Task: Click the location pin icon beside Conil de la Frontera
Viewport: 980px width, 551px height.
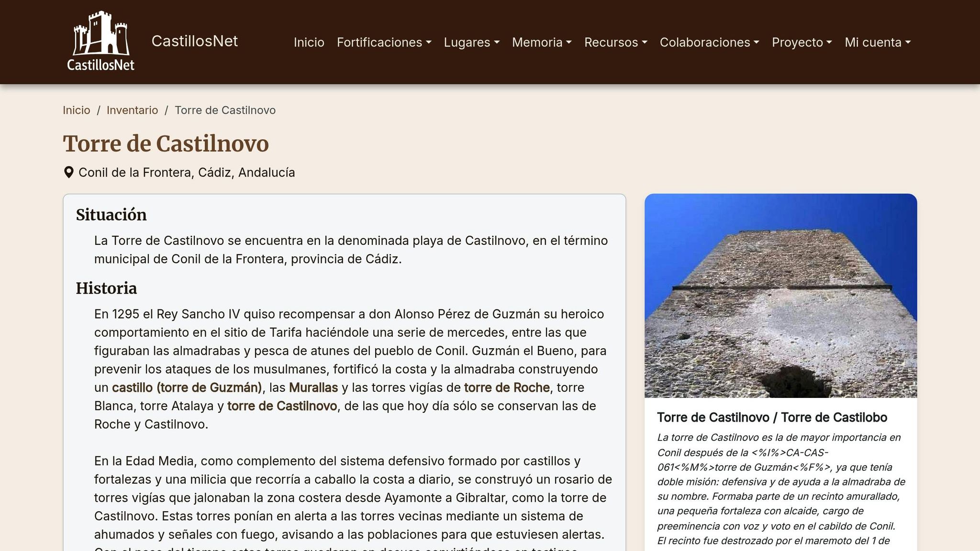Action: pyautogui.click(x=68, y=172)
